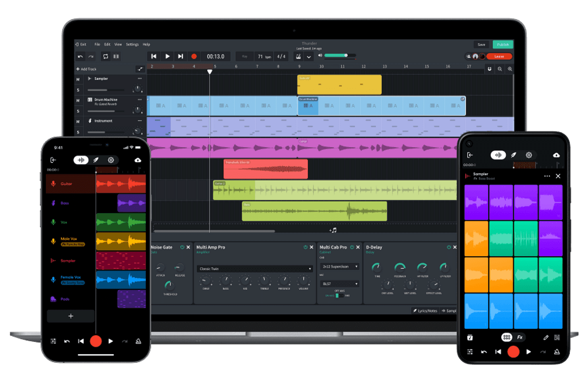Select the red audio region on timeline
588x381 pixels.
pos(266,169)
